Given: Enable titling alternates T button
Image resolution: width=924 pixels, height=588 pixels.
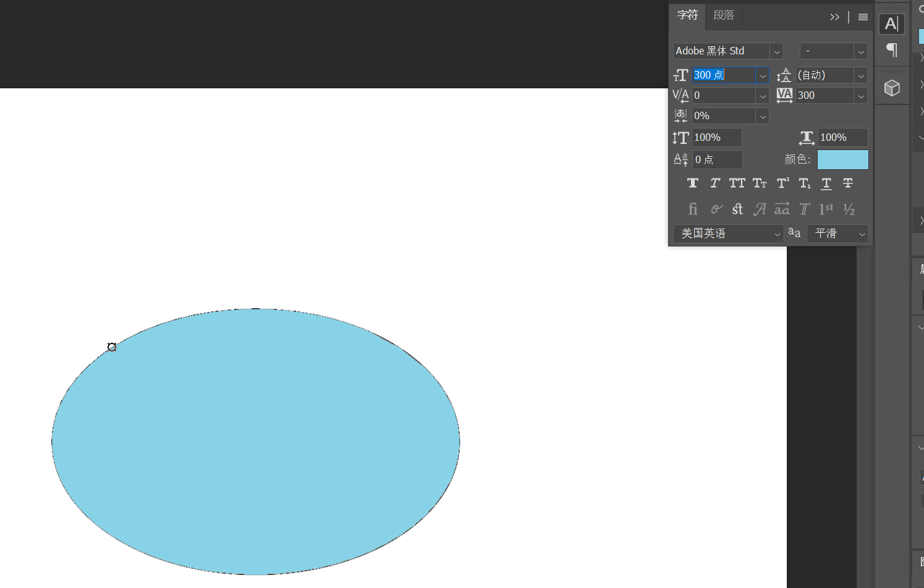Looking at the screenshot, I should (804, 209).
